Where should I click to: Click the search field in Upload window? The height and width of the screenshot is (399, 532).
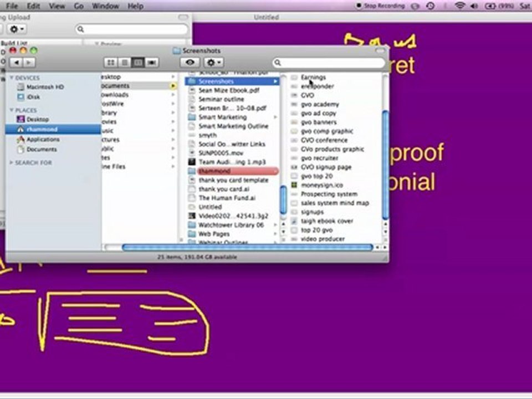coord(132,29)
